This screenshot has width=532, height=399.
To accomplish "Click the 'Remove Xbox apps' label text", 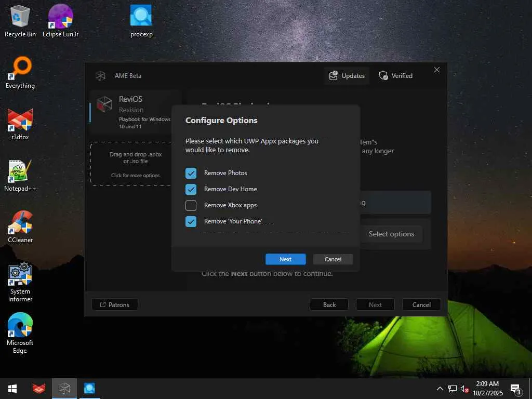I will 230,205.
